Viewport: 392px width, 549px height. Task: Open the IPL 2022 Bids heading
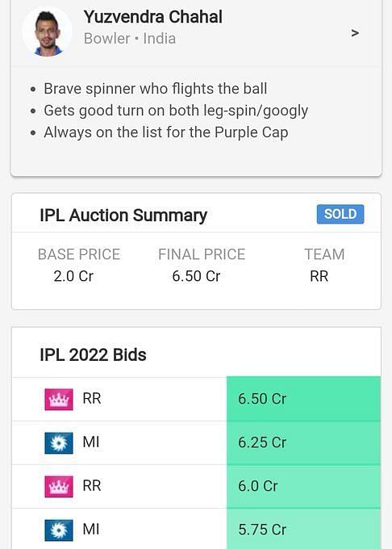[x=93, y=354]
